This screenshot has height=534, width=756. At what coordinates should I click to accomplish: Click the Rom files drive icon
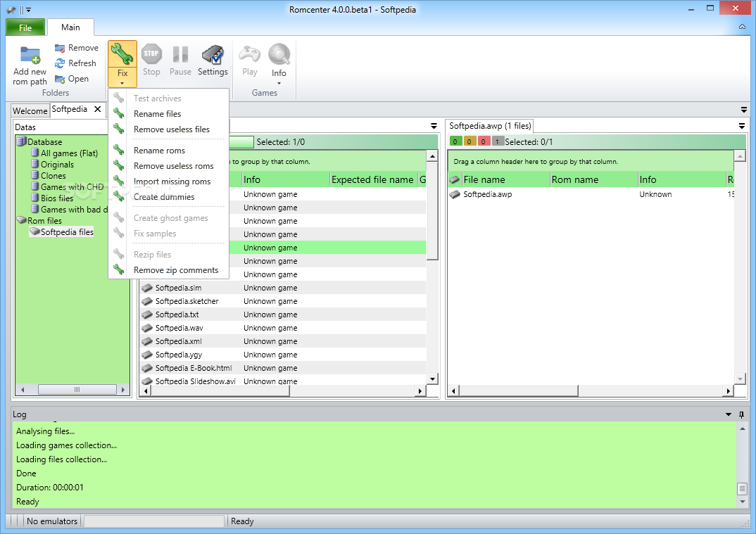[22, 220]
